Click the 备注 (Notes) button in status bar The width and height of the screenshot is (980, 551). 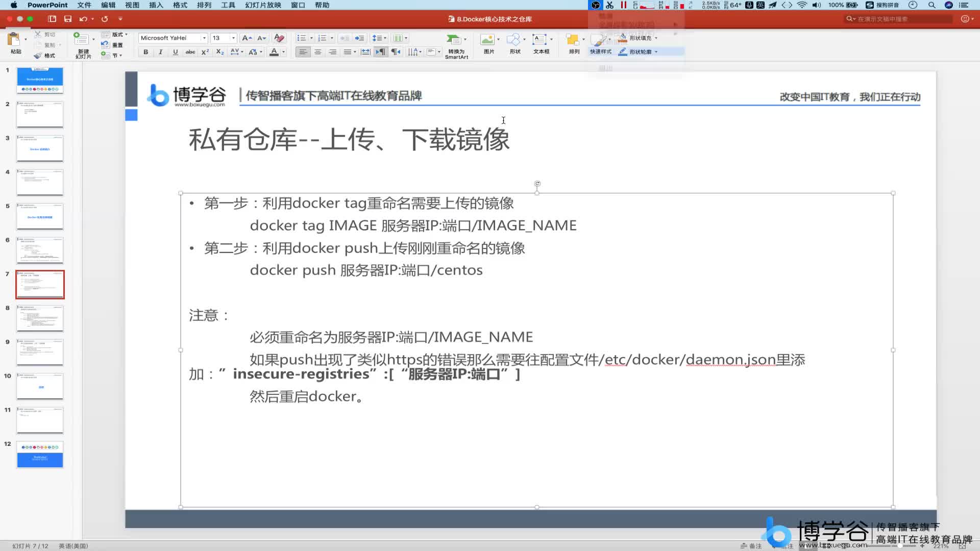(751, 546)
